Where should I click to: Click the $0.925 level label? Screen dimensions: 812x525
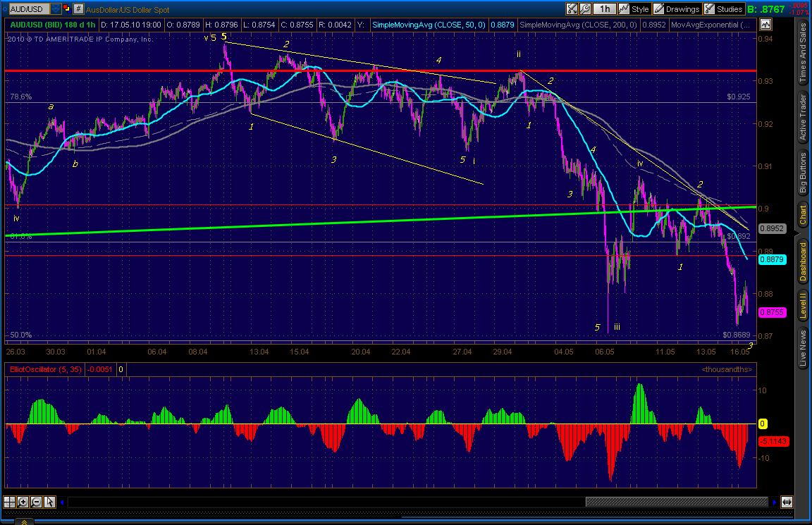click(739, 97)
